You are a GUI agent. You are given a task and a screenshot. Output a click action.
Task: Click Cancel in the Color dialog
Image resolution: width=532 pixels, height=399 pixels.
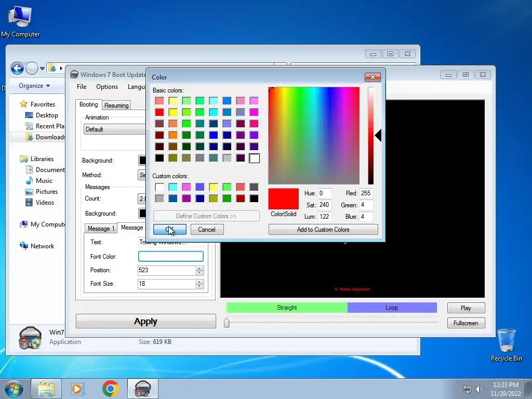tap(207, 229)
